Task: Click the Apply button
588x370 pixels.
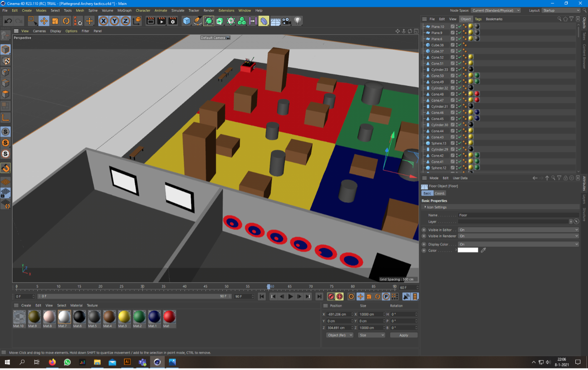Action: click(404, 335)
